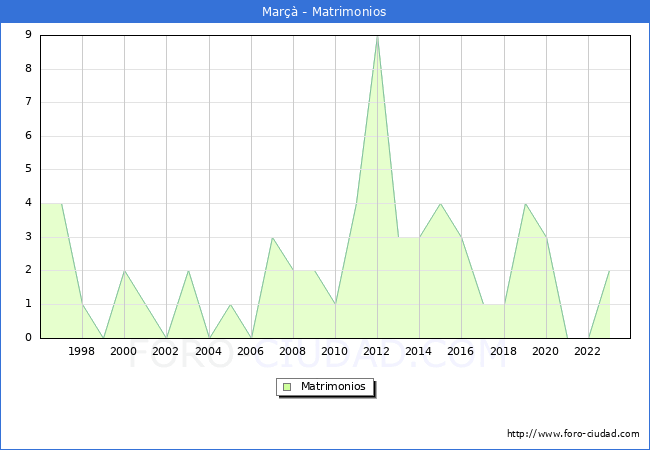Click the 2000 x-axis year label
650x450 pixels.
point(124,351)
